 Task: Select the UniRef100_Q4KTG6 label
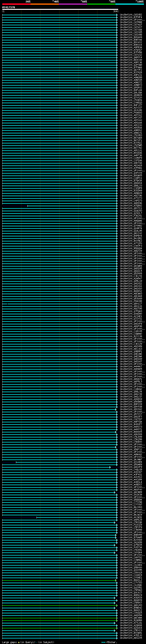pos(131,163)
